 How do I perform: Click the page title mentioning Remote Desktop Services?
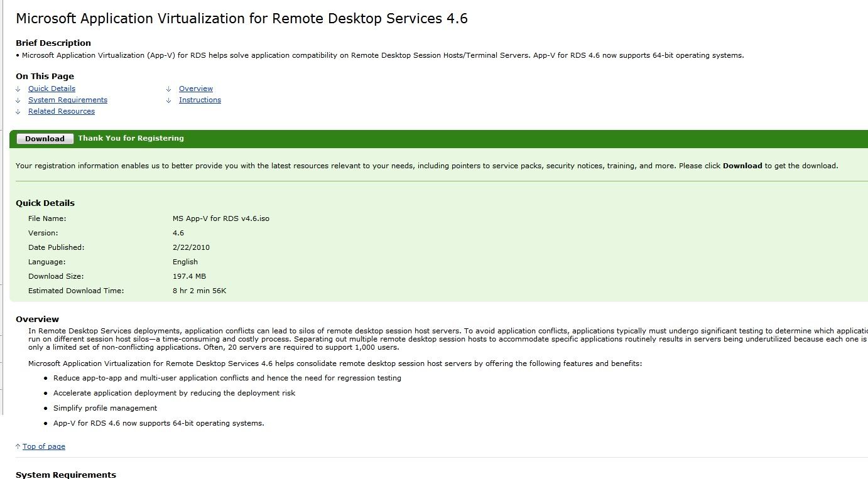[x=241, y=18]
